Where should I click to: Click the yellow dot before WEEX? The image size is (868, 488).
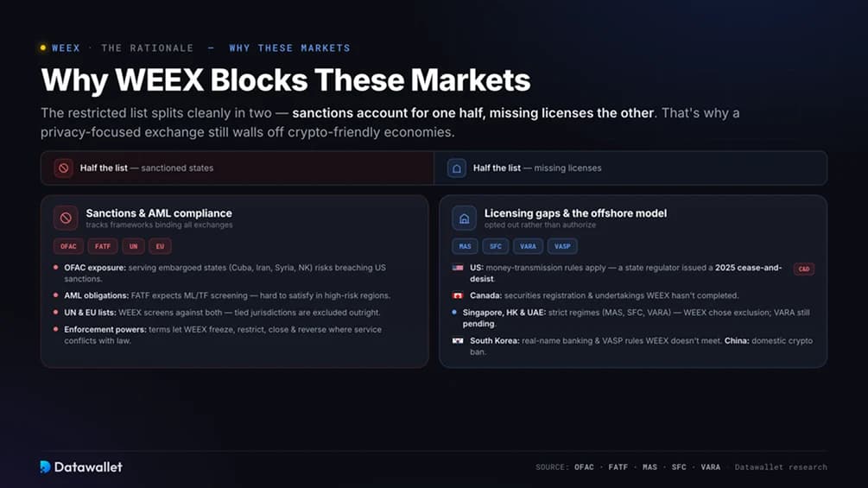pyautogui.click(x=43, y=48)
